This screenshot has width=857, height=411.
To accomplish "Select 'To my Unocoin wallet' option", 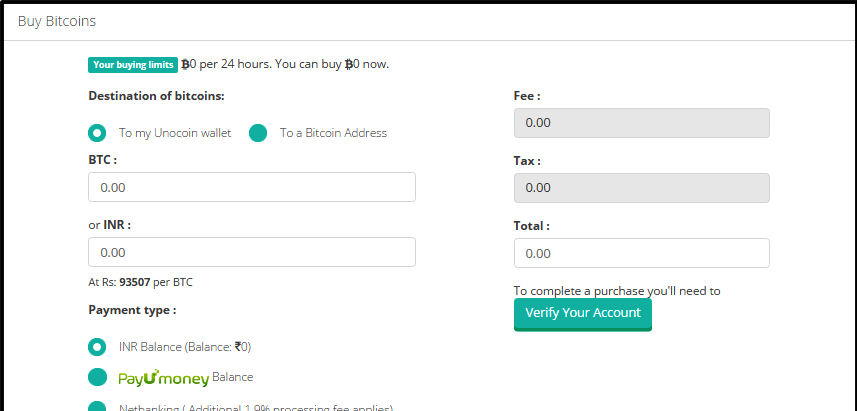I will click(97, 133).
